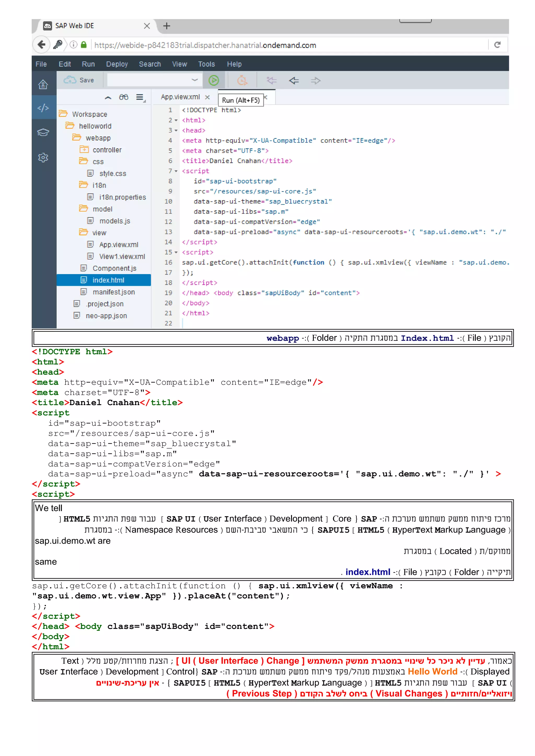Open the Search menu
Viewport: 535px width, 756px height.
150,64
